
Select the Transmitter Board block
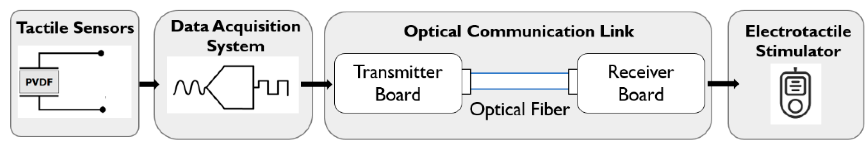[x=397, y=83]
